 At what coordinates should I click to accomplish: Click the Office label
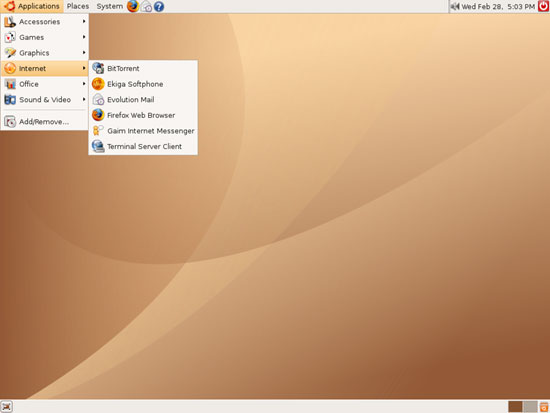coord(29,84)
